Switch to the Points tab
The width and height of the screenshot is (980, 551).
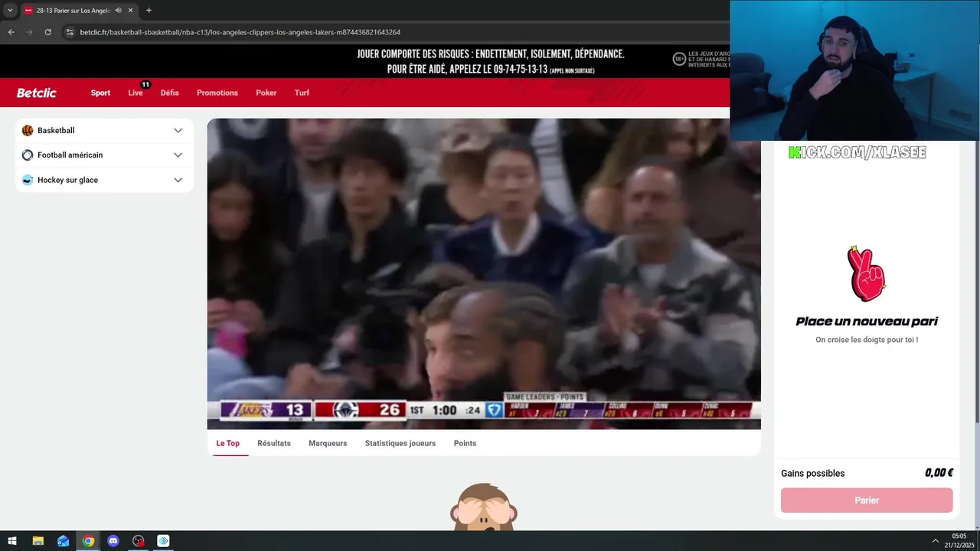(465, 443)
